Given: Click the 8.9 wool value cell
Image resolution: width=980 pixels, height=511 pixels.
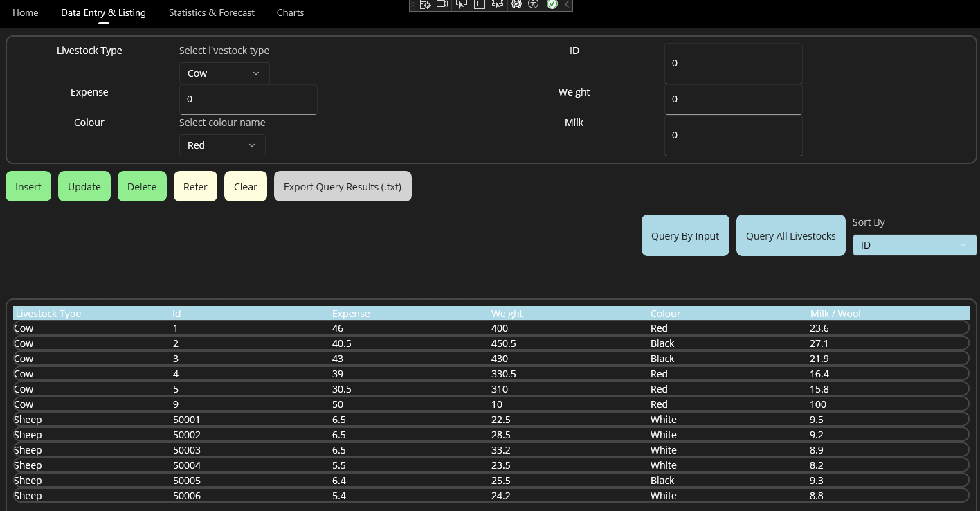Looking at the screenshot, I should tap(817, 450).
